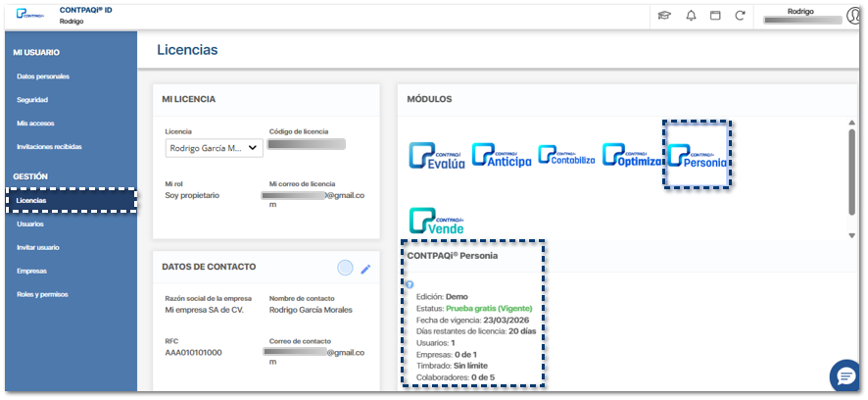Select the CONTPAQi Vende module

[437, 221]
